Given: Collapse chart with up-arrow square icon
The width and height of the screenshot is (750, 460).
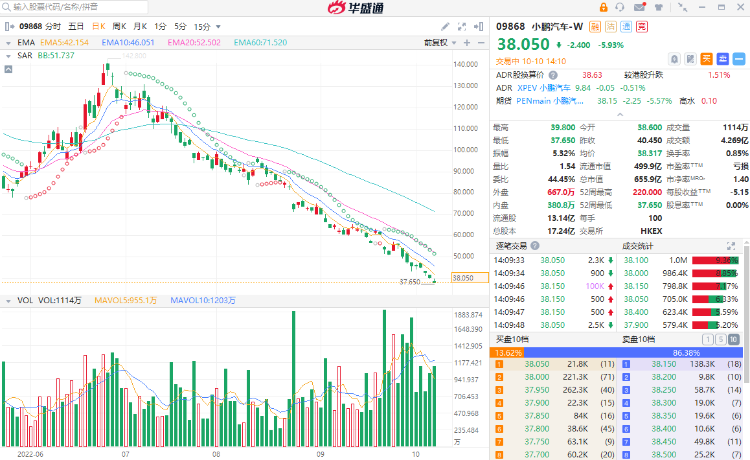Looking at the screenshot, I should point(8,69).
